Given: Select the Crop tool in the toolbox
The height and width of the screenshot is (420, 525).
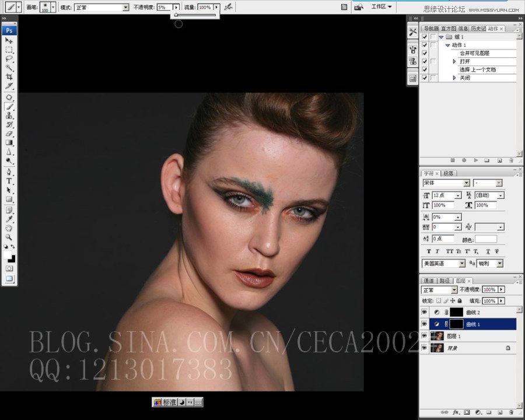Looking at the screenshot, I should pos(9,77).
